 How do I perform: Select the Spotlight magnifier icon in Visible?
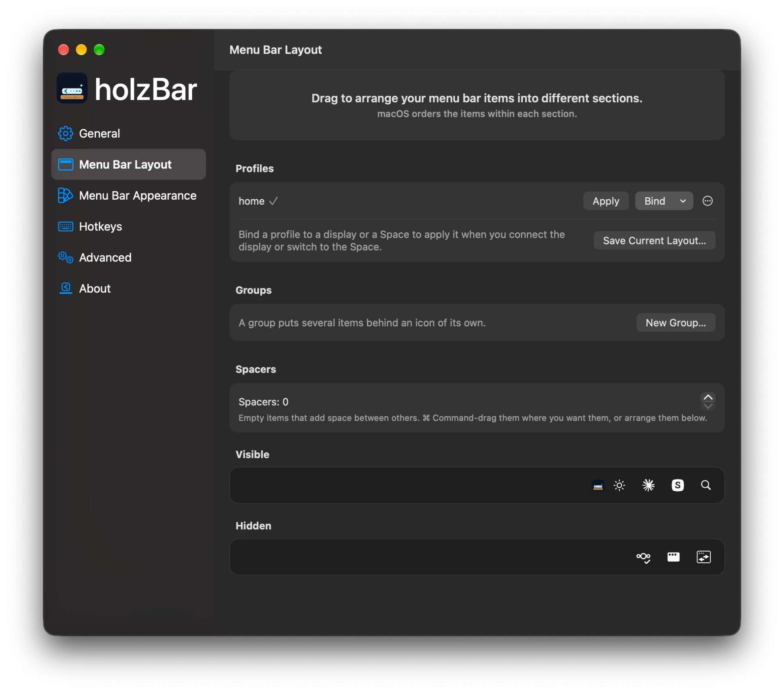706,485
